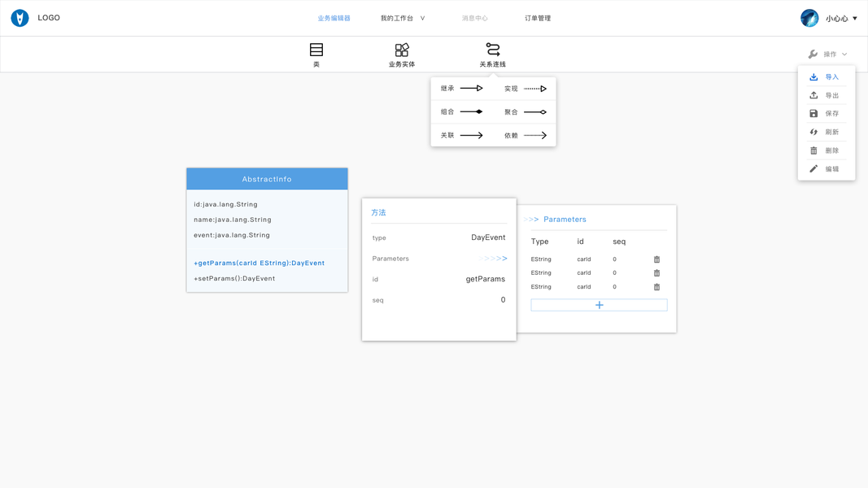Switch to the 业务编辑器 tab
868x488 pixels.
[334, 18]
